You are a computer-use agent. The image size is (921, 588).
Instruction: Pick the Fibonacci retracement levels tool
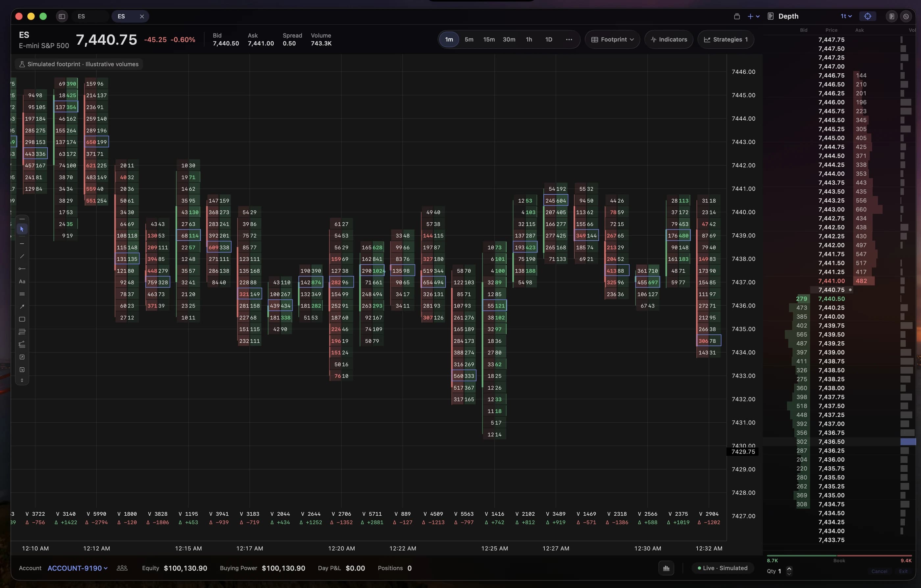coord(22,332)
